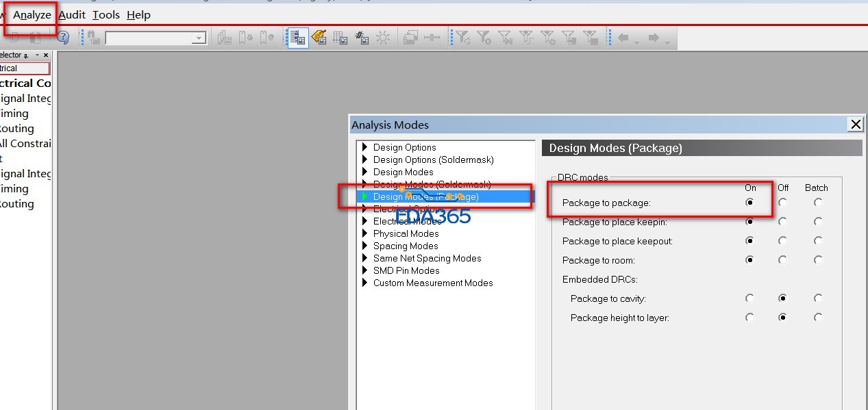Click the back navigation arrow icon
868x410 pixels.
(x=623, y=38)
